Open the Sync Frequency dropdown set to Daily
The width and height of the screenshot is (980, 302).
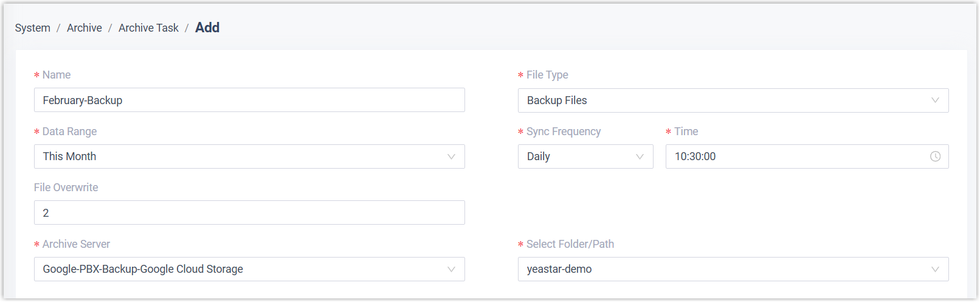pyautogui.click(x=578, y=156)
